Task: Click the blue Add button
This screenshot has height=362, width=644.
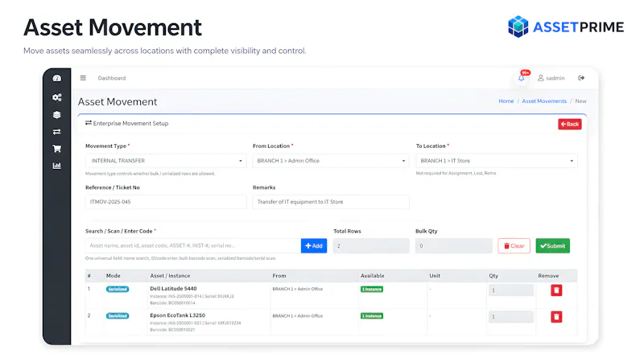Action: click(x=314, y=246)
